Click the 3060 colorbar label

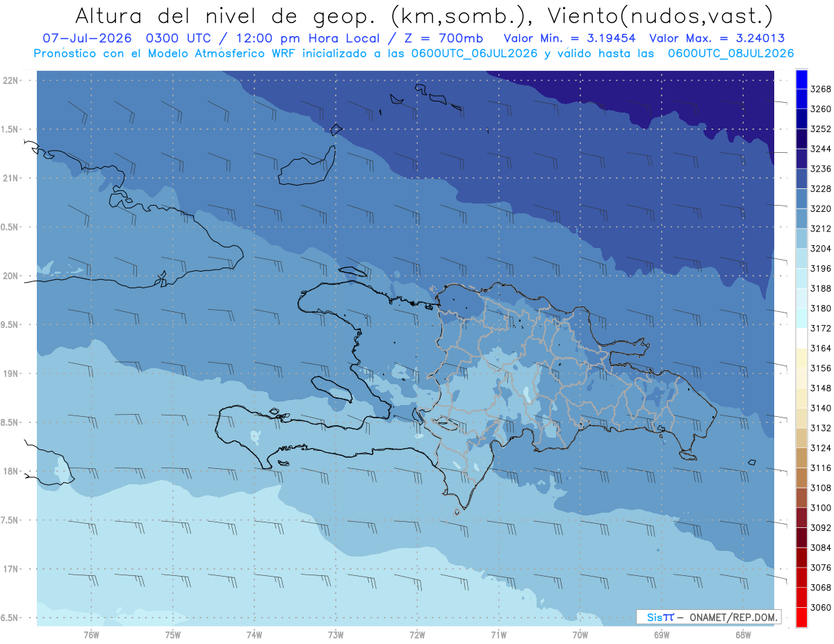click(821, 607)
